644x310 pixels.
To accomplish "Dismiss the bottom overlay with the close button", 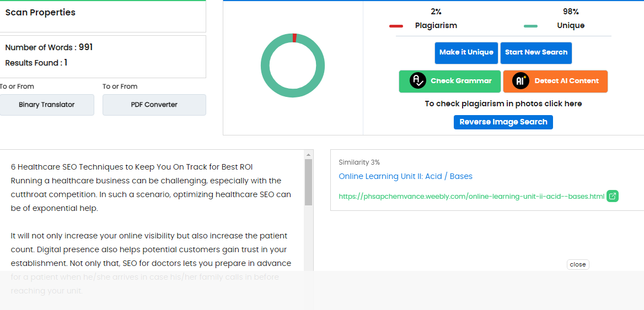I will (x=577, y=264).
